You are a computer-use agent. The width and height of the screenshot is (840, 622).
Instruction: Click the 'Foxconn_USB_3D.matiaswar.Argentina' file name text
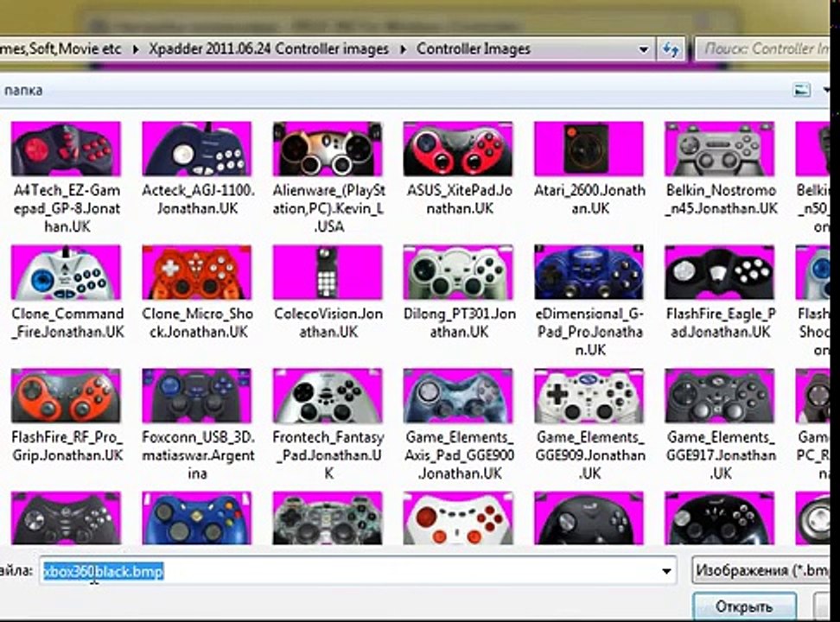[x=198, y=455]
